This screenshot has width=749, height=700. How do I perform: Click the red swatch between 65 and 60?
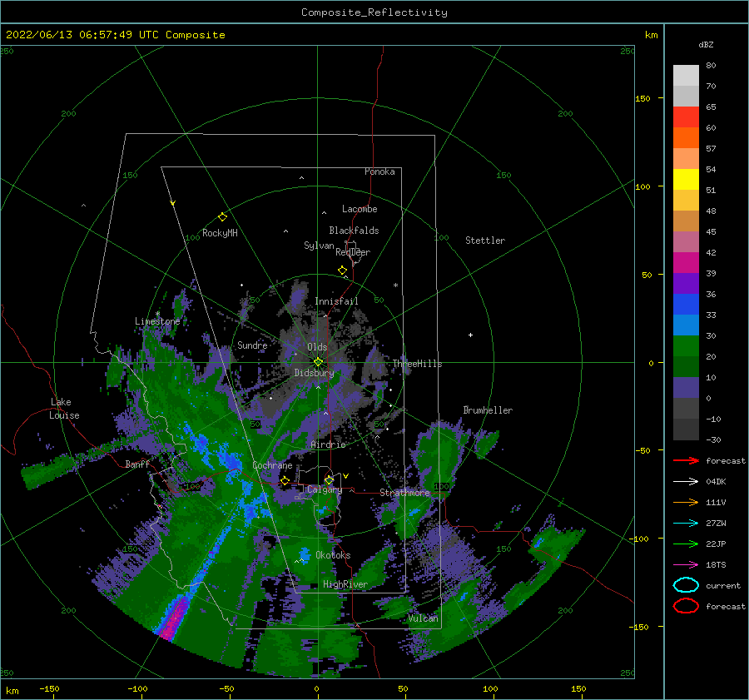[686, 117]
